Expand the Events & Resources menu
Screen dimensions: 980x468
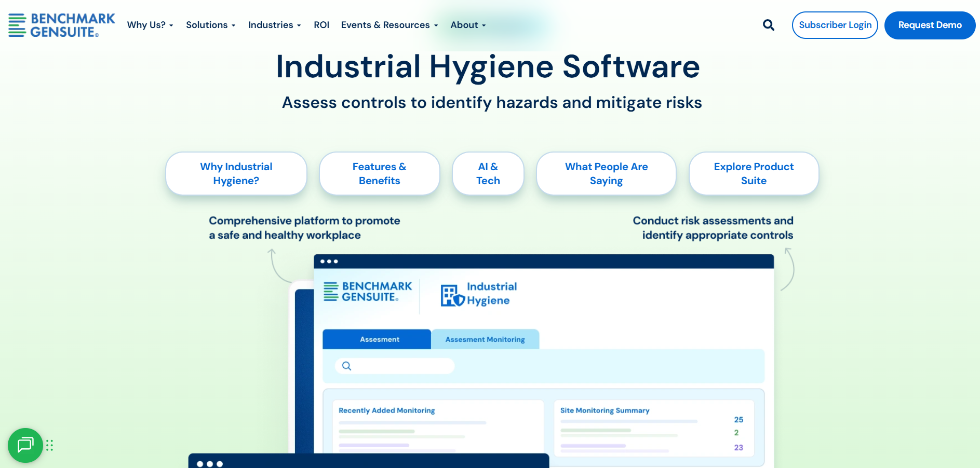point(389,25)
